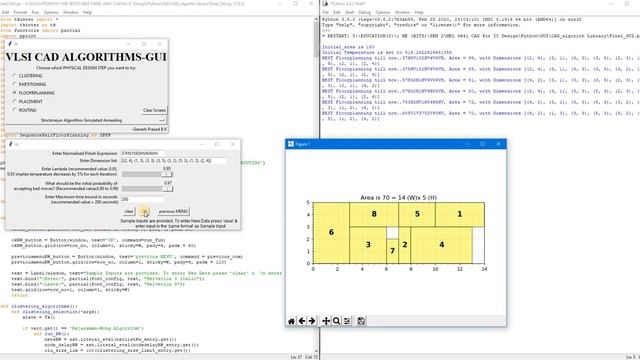Open configure subplots in Figure 1 toolbar
Image resolution: width=640 pixels, height=360 pixels.
(347, 321)
